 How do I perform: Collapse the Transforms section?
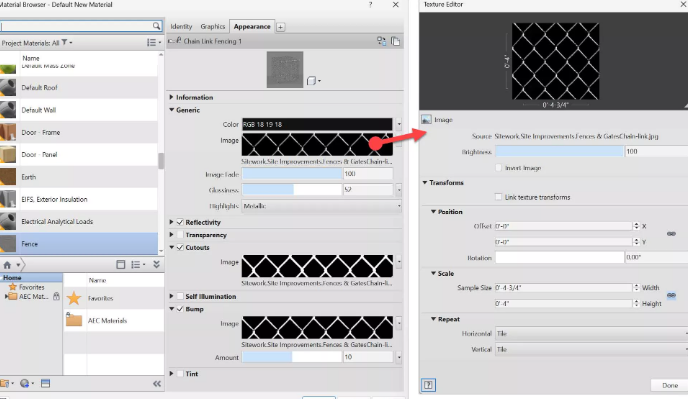coord(425,183)
